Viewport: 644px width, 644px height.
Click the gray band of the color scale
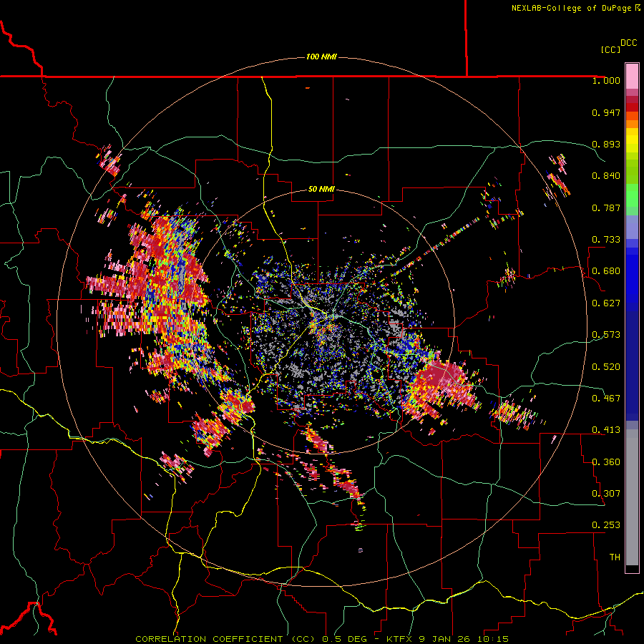pos(632,497)
